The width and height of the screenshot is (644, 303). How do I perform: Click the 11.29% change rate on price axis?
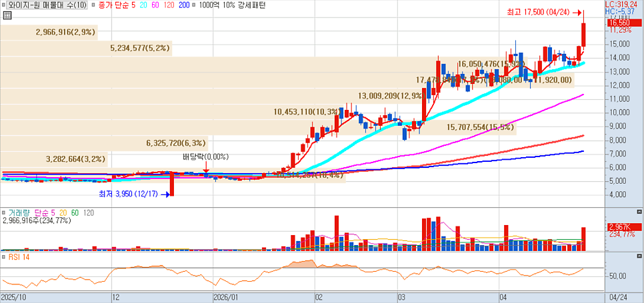click(620, 30)
